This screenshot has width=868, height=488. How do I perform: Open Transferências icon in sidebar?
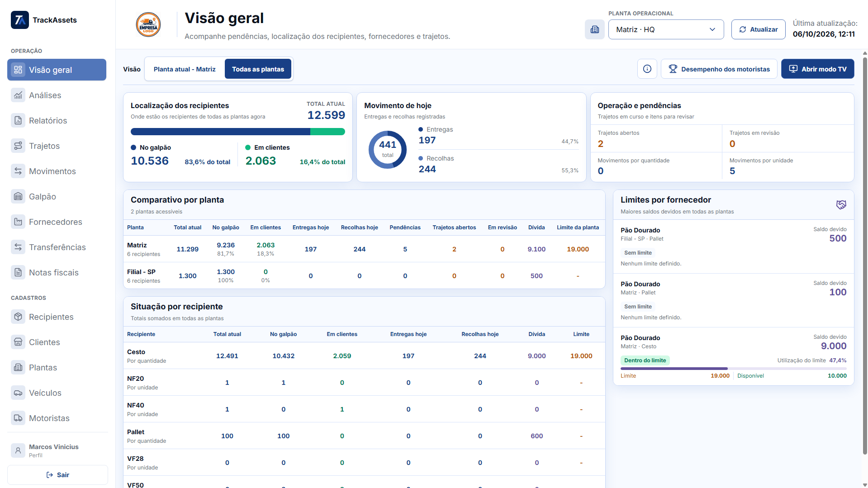pyautogui.click(x=18, y=247)
